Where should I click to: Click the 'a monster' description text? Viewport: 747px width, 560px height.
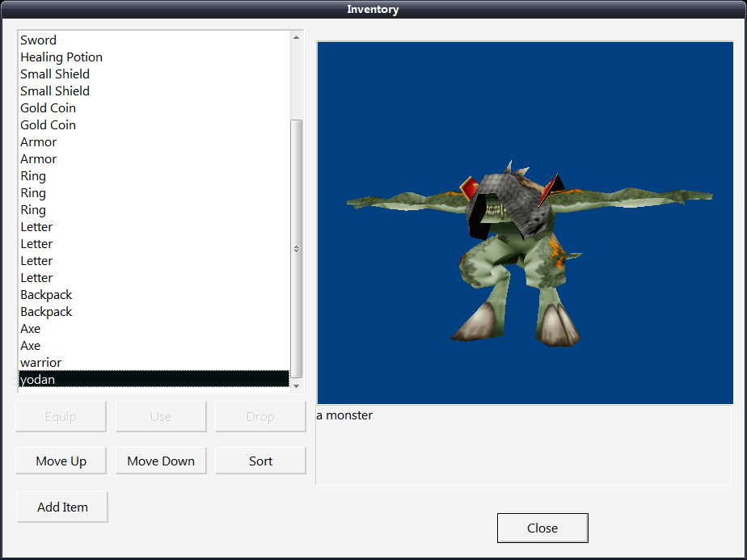click(344, 415)
